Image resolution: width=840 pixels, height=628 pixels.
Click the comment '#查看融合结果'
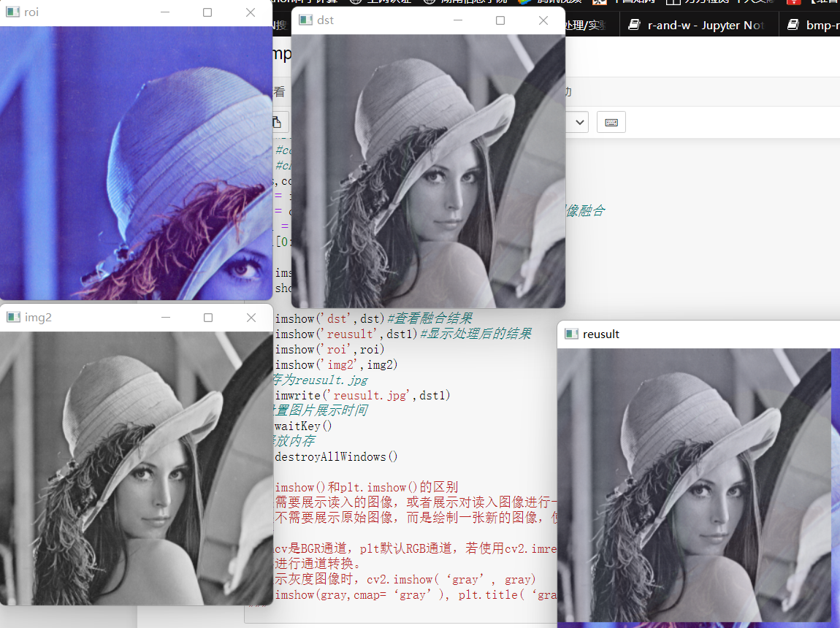point(430,318)
